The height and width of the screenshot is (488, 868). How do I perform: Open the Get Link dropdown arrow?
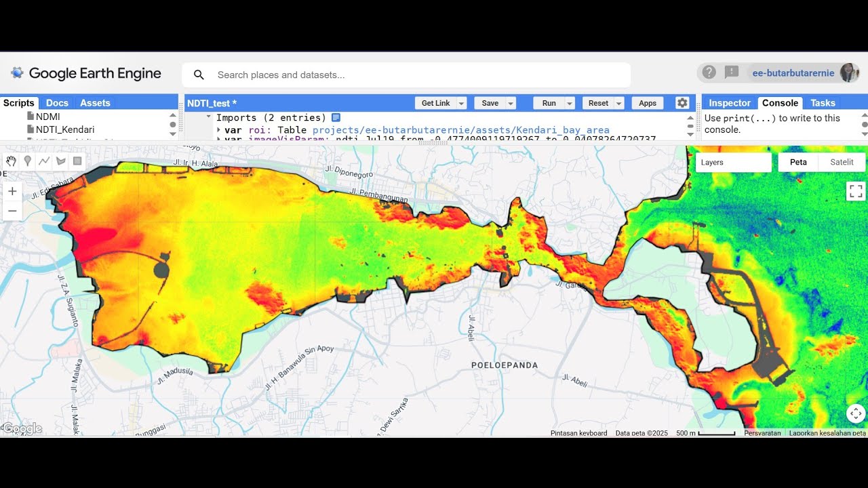click(462, 103)
